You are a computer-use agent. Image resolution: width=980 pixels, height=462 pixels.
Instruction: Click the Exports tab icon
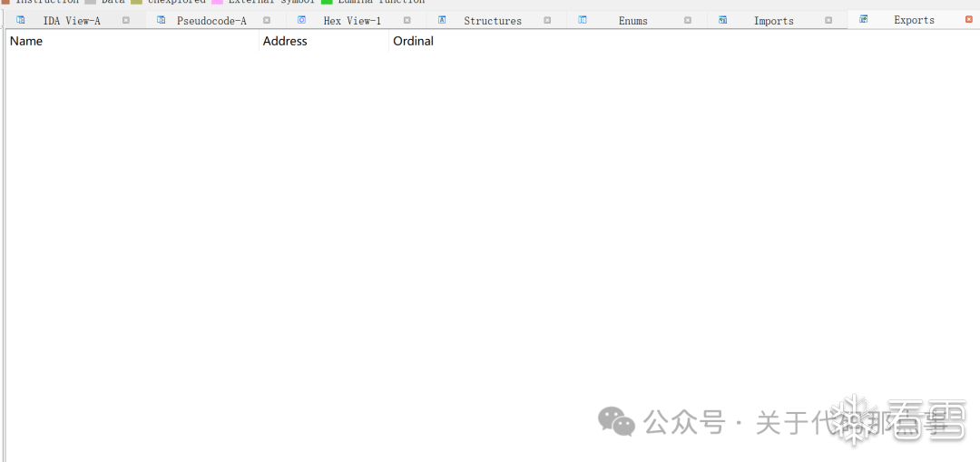click(864, 19)
